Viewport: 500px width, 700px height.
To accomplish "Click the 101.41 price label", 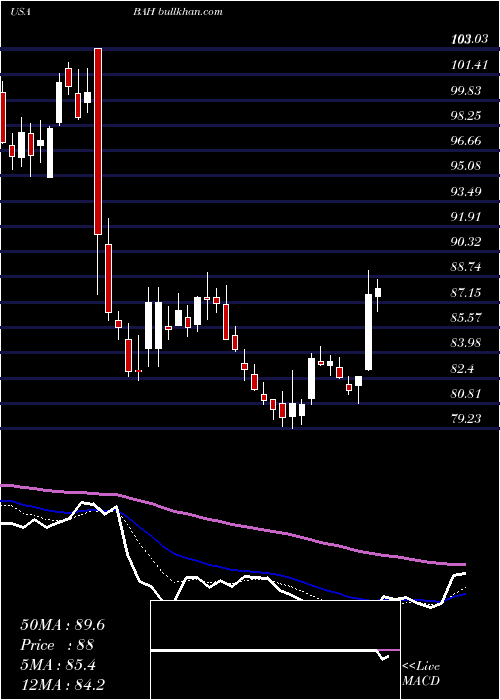I will [470, 65].
